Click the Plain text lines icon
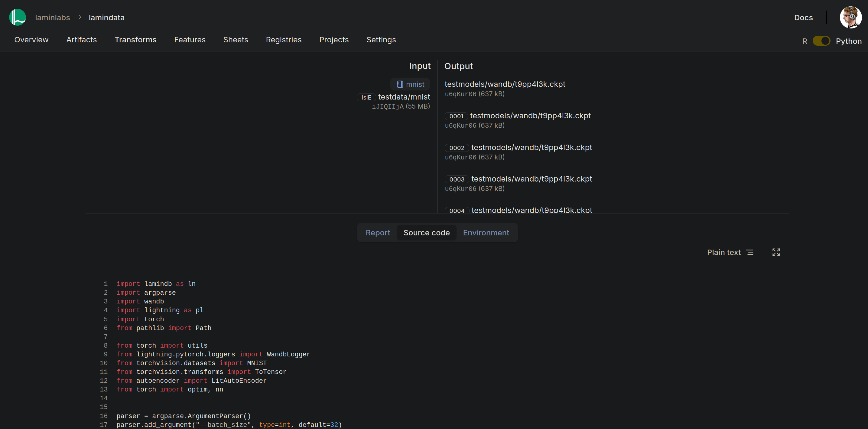Screen dimensions: 868x429 (750, 252)
